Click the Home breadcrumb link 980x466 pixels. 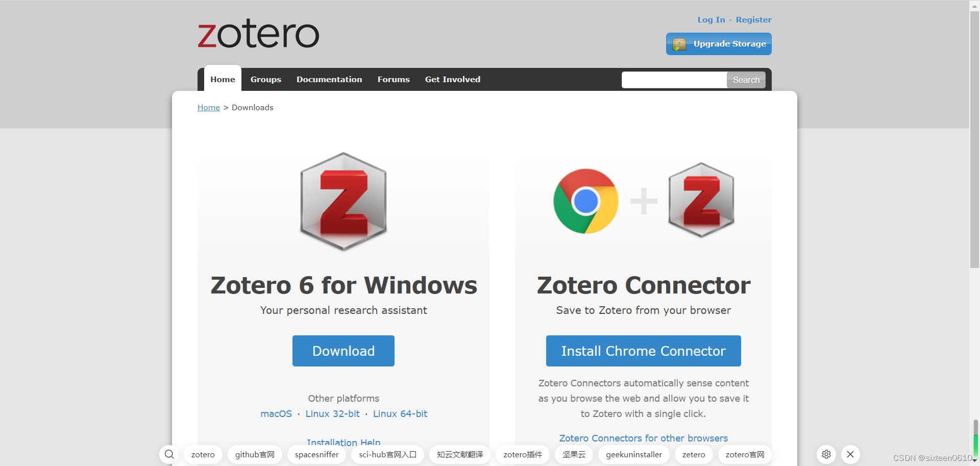tap(208, 107)
